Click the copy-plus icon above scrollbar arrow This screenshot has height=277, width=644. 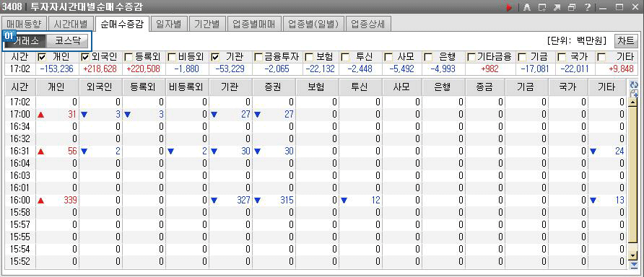point(633,94)
